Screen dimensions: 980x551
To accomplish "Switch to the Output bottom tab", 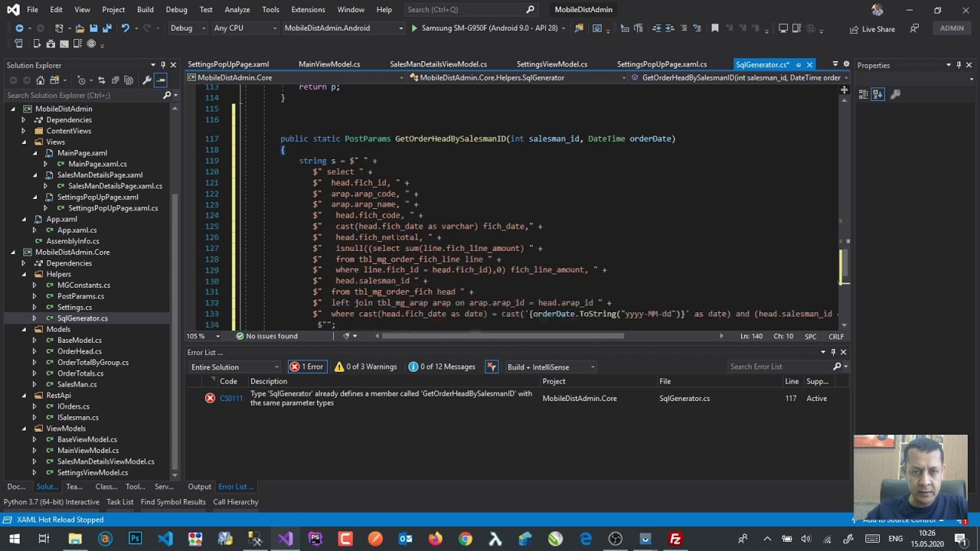I will [x=199, y=487].
